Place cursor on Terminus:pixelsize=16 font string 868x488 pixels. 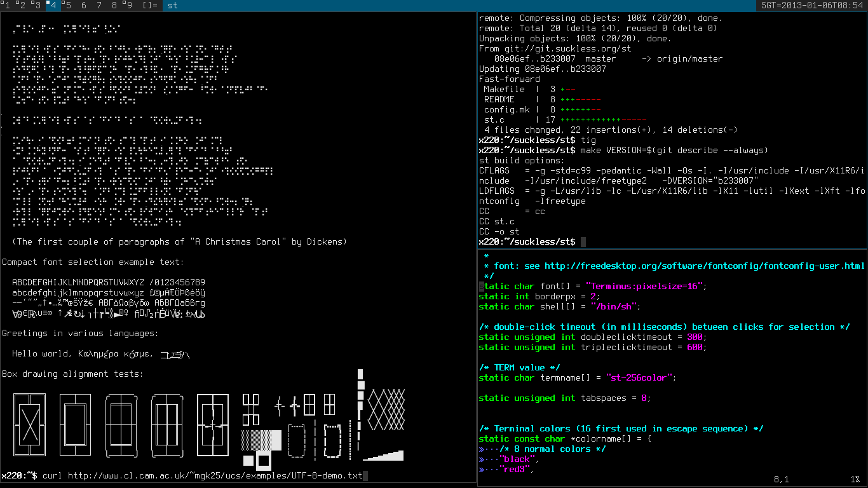645,287
